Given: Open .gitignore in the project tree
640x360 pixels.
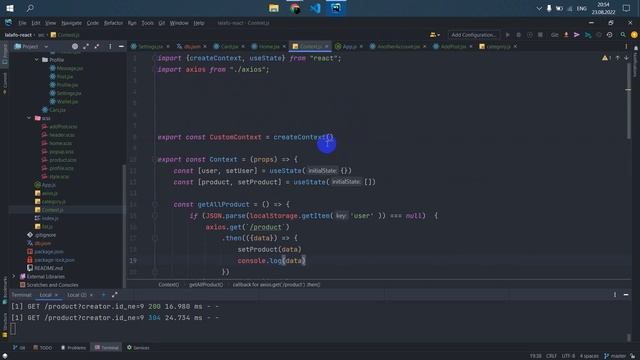Looking at the screenshot, I should [41, 235].
